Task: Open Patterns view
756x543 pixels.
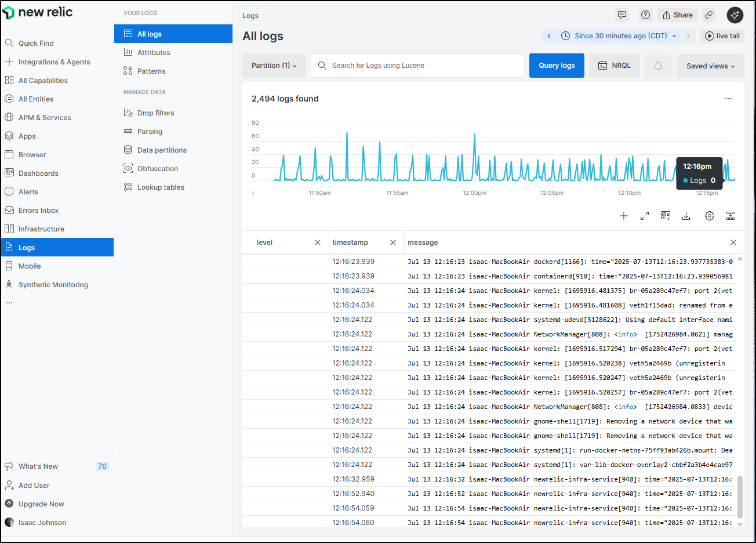Action: pos(173,71)
